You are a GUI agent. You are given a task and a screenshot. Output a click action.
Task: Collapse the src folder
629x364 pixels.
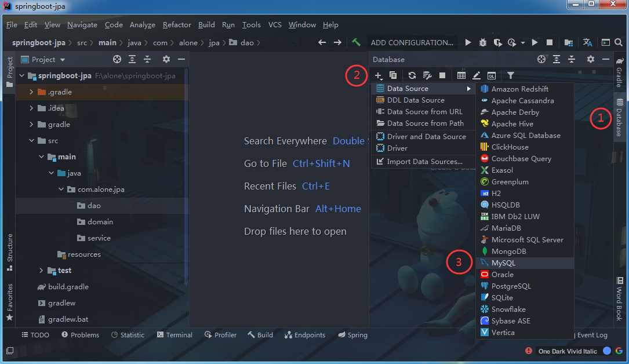pos(31,140)
